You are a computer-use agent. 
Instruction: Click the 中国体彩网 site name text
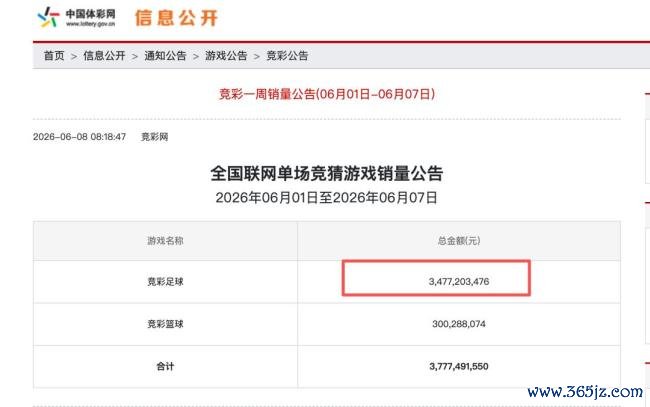pyautogui.click(x=90, y=14)
